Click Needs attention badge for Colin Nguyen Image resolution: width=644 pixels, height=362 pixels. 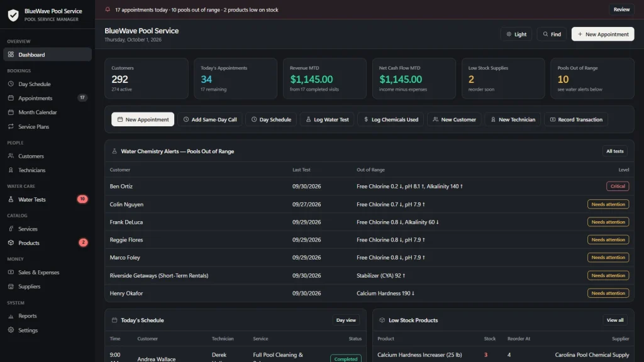click(608, 204)
